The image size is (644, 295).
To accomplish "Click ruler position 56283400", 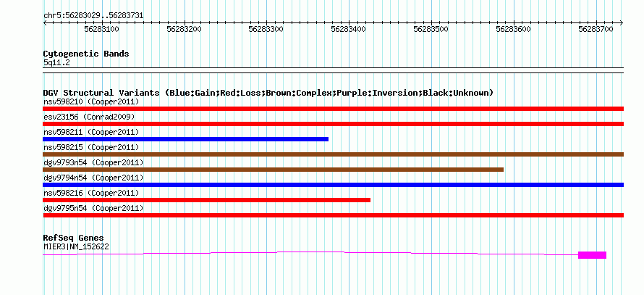I will (x=349, y=29).
